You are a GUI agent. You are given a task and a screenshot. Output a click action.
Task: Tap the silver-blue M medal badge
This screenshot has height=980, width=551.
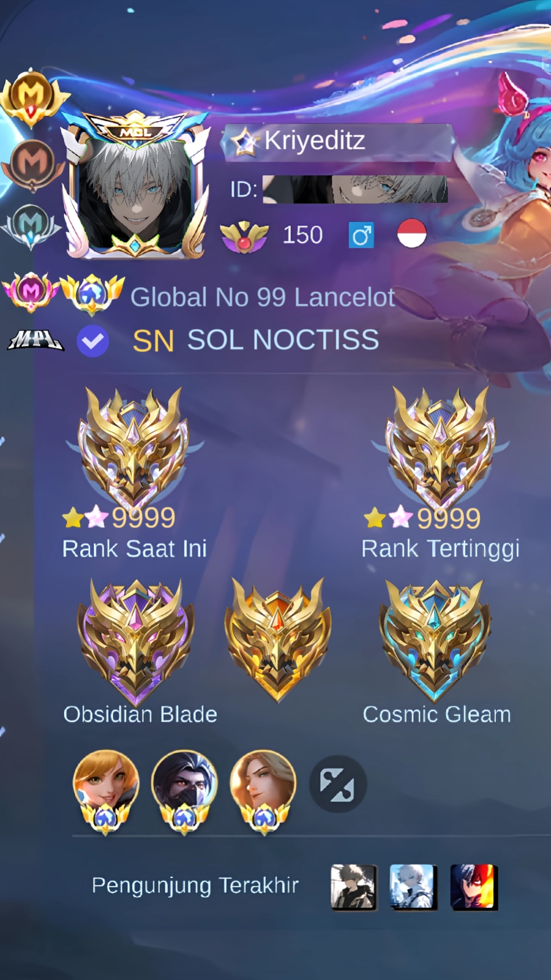[x=30, y=227]
